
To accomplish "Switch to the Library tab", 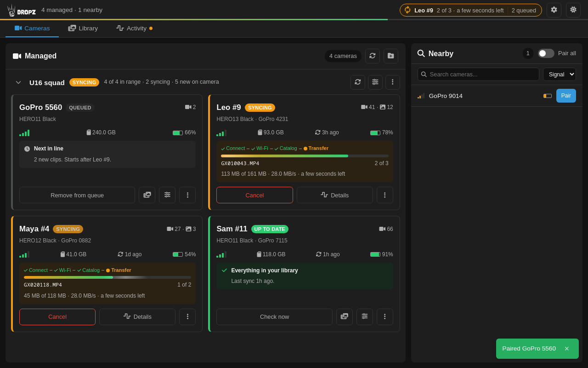I will click(83, 28).
